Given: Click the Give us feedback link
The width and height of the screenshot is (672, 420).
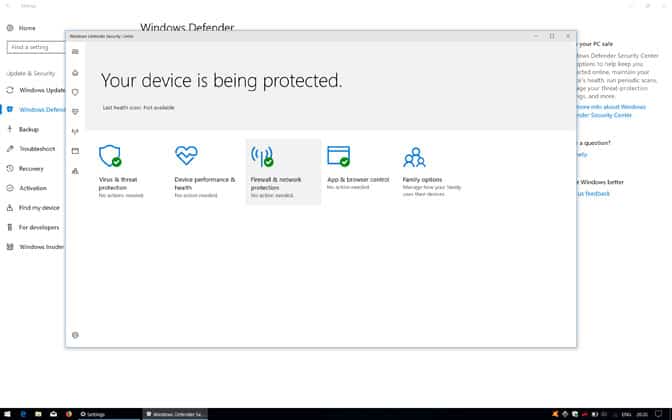Looking at the screenshot, I should pyautogui.click(x=593, y=194).
